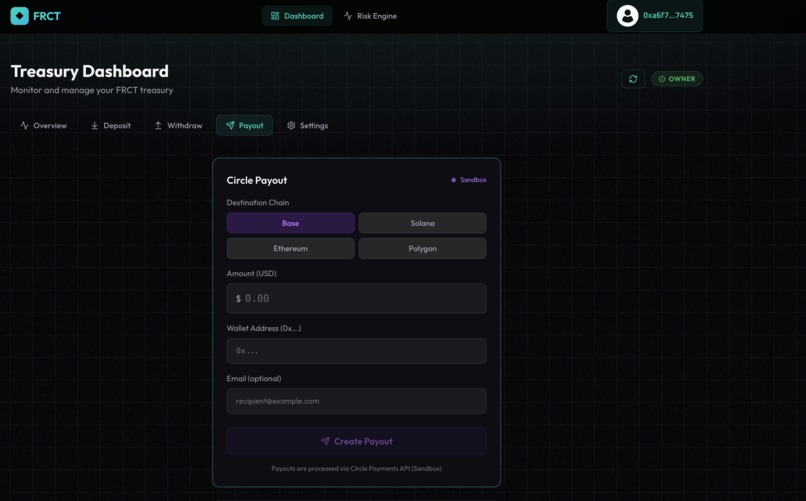Click the Circle Payout card title

pyautogui.click(x=257, y=180)
